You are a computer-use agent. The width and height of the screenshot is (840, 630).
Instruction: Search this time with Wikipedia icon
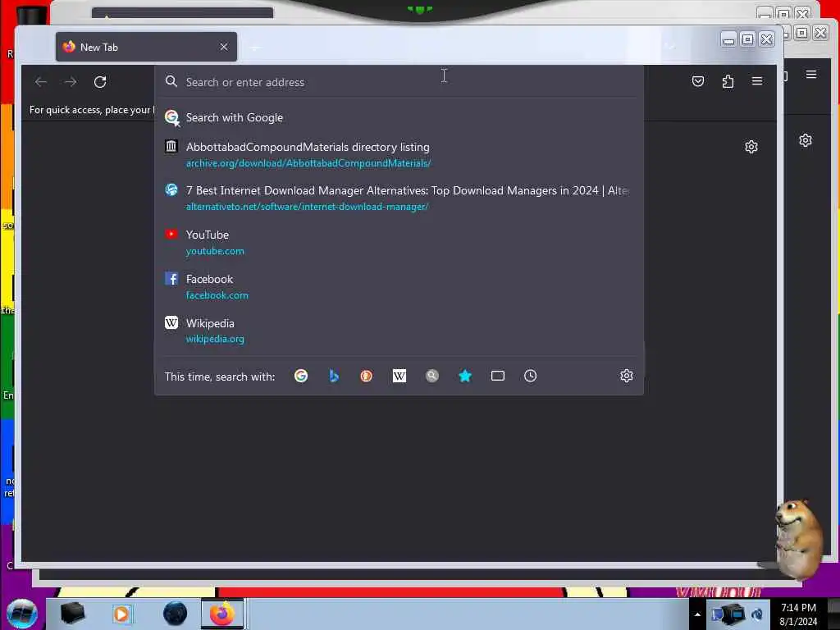click(x=399, y=376)
